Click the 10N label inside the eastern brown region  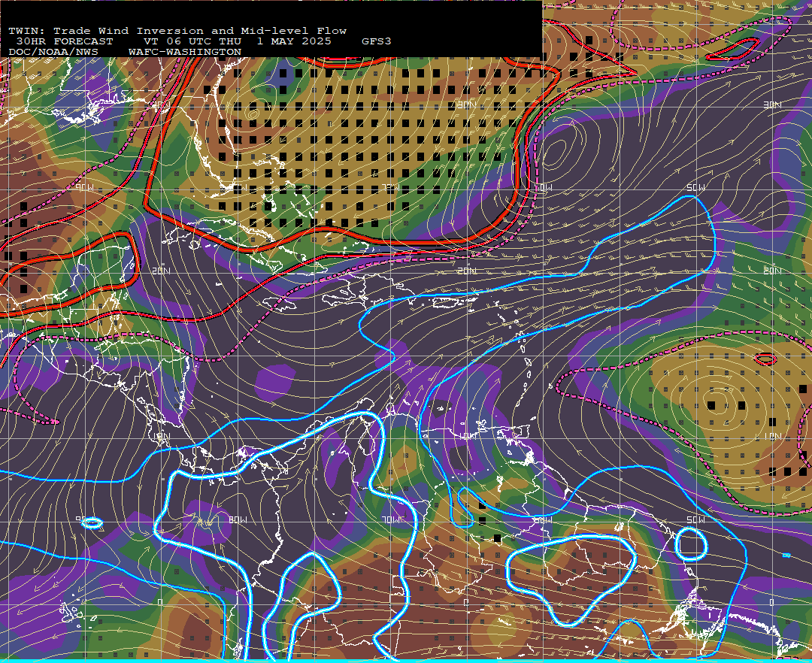(x=772, y=436)
